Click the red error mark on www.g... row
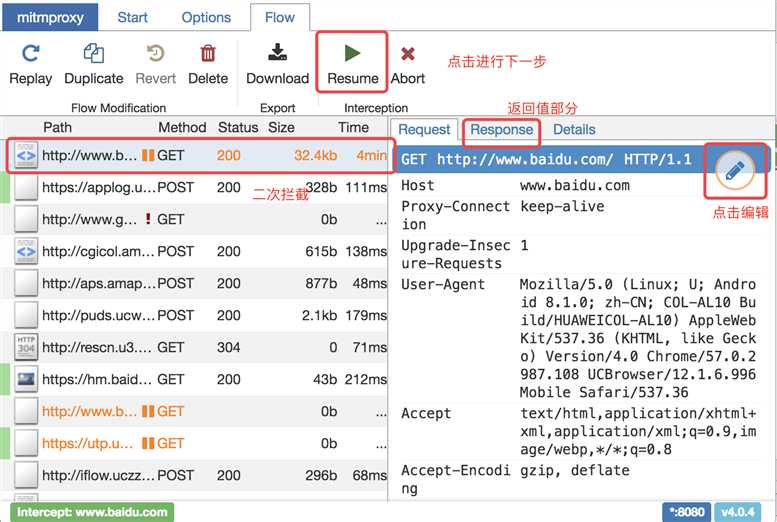 pyautogui.click(x=148, y=219)
